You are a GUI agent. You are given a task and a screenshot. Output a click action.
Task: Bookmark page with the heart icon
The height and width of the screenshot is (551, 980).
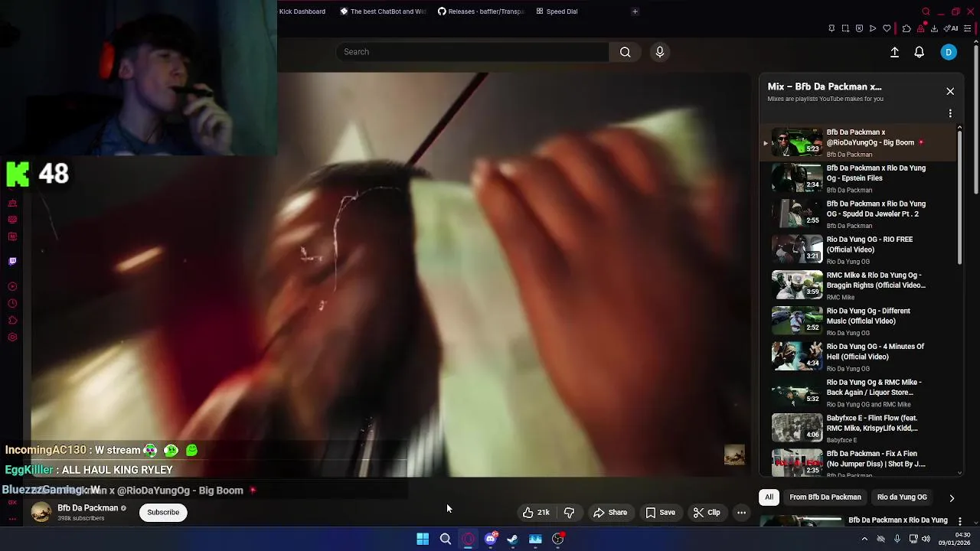click(x=887, y=28)
